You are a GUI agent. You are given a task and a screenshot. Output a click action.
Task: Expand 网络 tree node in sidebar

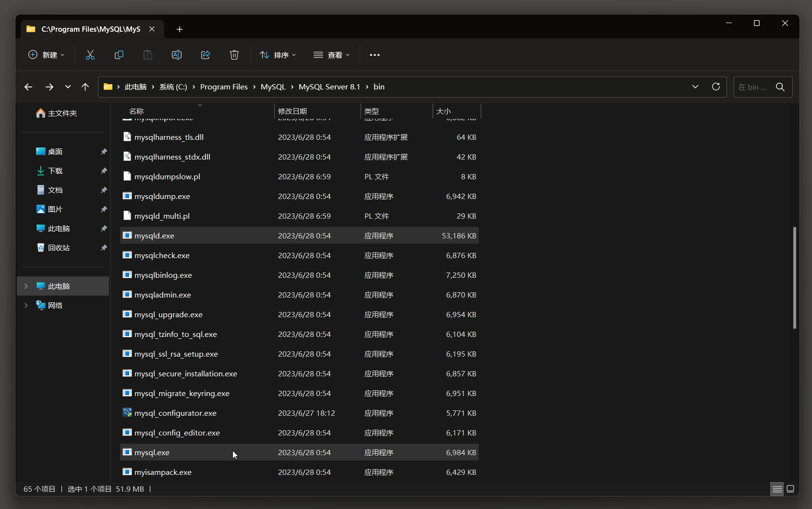pyautogui.click(x=26, y=305)
